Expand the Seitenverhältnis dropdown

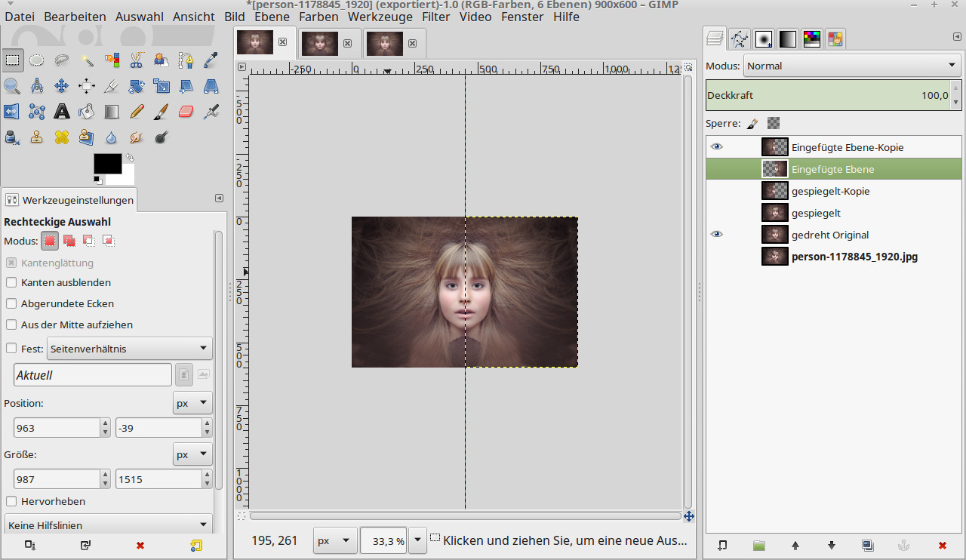pyautogui.click(x=129, y=349)
